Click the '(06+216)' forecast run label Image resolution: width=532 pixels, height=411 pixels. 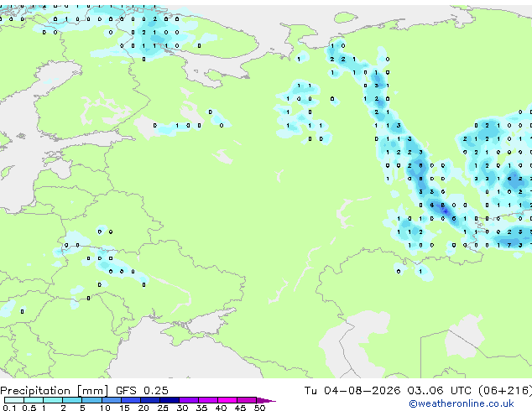[505, 391]
